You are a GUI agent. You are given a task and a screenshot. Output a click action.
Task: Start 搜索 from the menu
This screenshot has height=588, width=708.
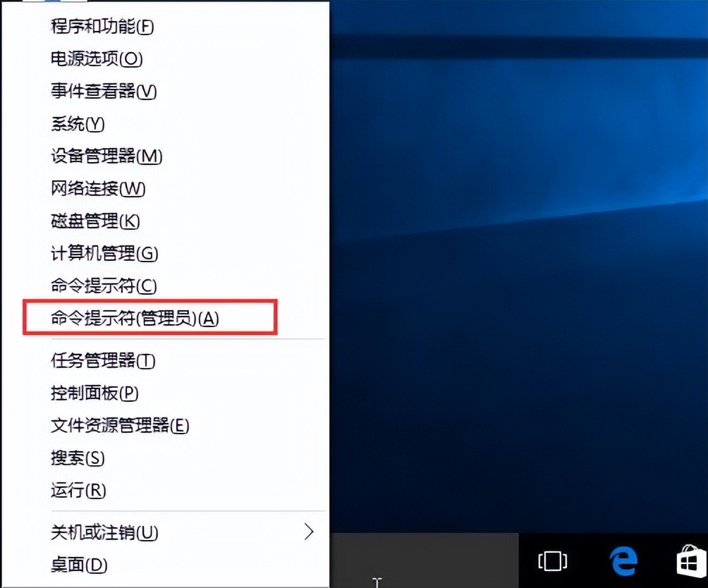tap(78, 458)
